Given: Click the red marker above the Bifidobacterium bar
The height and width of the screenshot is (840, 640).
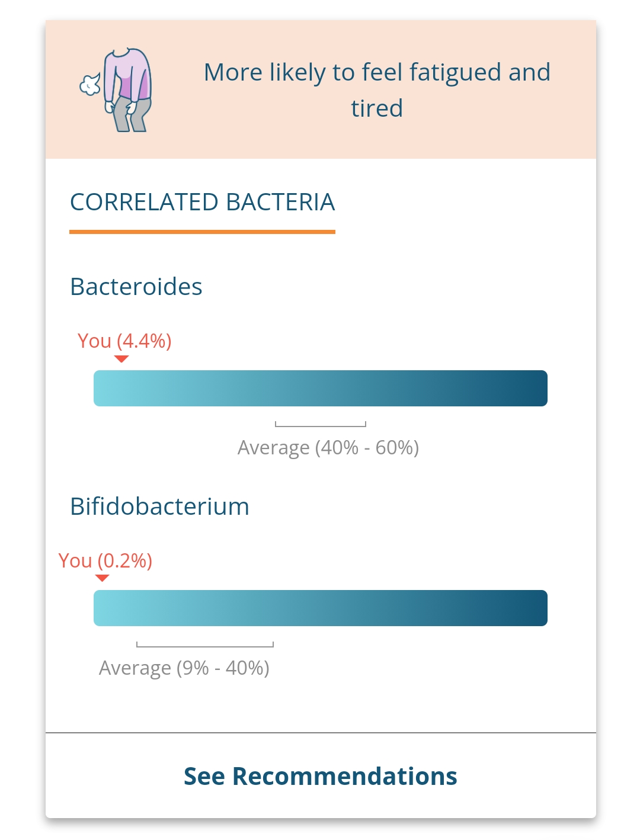Looking at the screenshot, I should click(x=102, y=578).
